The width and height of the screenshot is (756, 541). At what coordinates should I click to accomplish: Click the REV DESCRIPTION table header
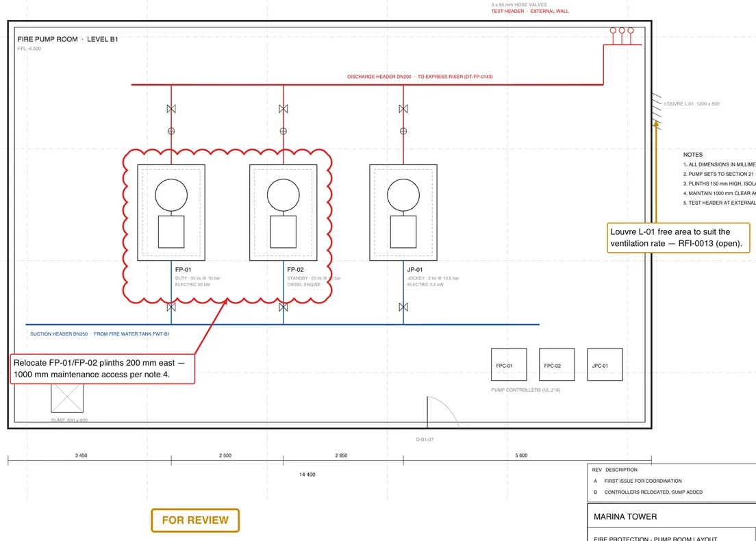(615, 470)
